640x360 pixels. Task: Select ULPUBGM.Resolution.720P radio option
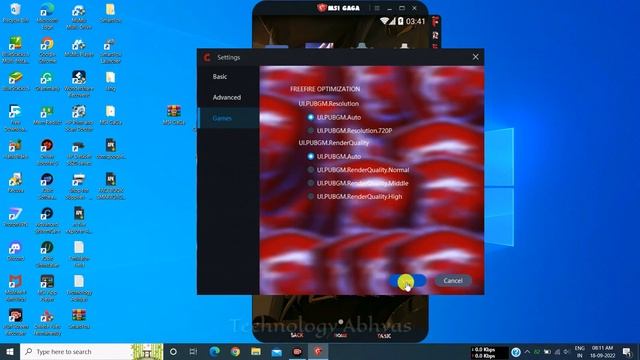[x=311, y=131]
